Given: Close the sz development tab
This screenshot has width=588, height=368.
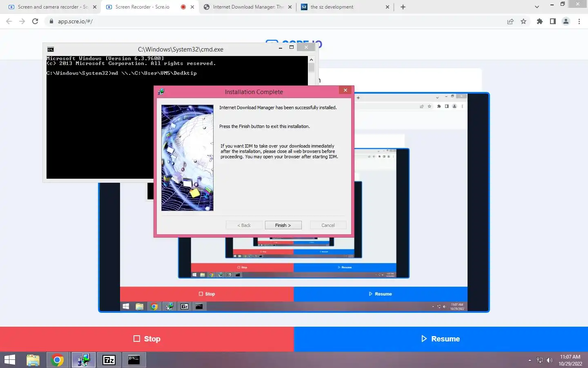Looking at the screenshot, I should (x=388, y=7).
